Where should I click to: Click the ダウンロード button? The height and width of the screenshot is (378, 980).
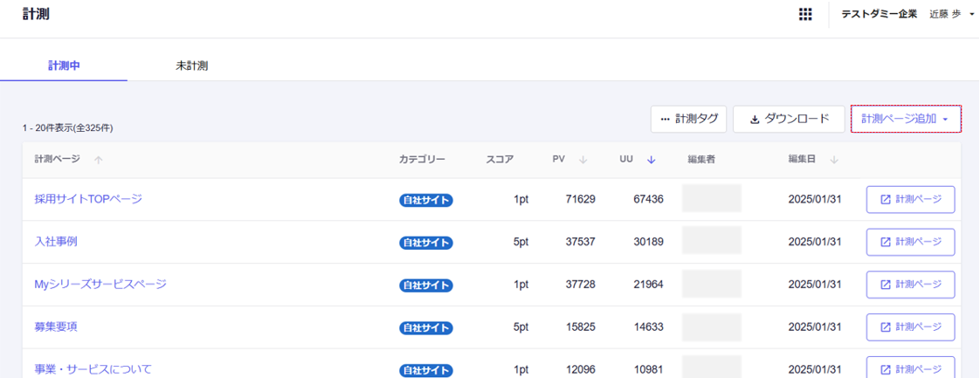[789, 119]
